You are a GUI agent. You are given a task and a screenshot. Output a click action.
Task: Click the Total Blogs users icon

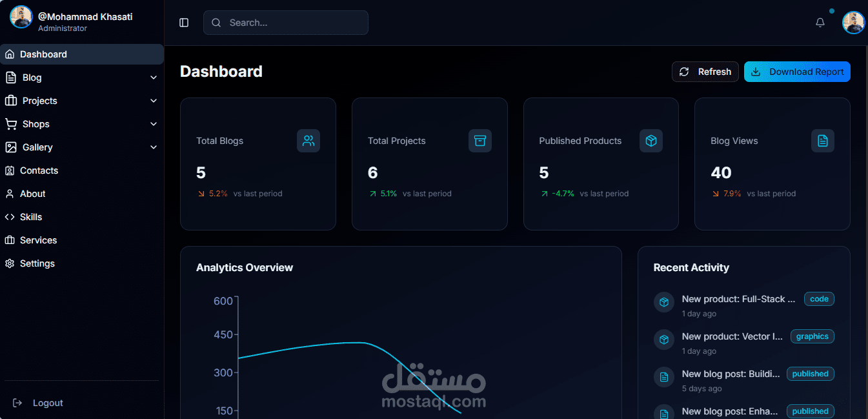pyautogui.click(x=308, y=141)
